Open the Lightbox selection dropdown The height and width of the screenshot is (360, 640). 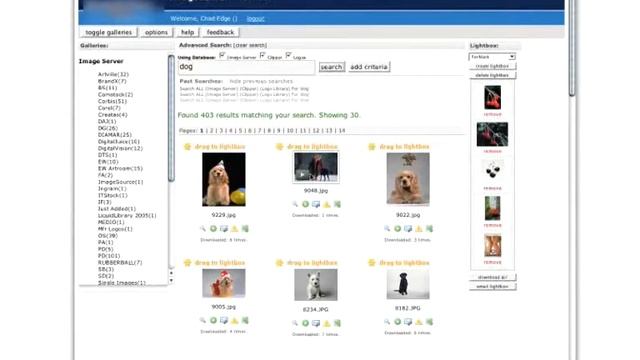492,57
